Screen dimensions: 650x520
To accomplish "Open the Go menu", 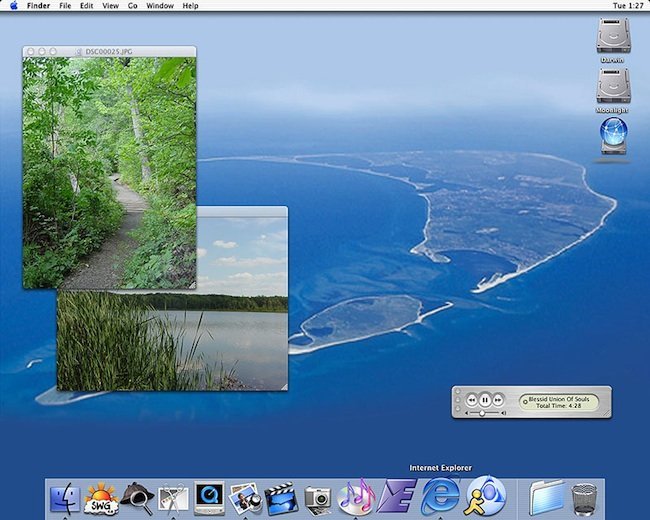I will coord(132,6).
